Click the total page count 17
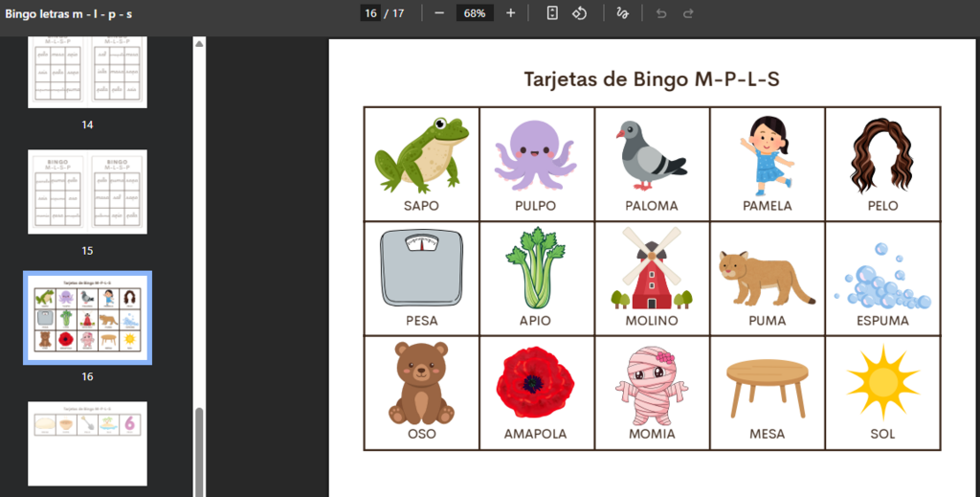The height and width of the screenshot is (497, 980). (x=399, y=13)
